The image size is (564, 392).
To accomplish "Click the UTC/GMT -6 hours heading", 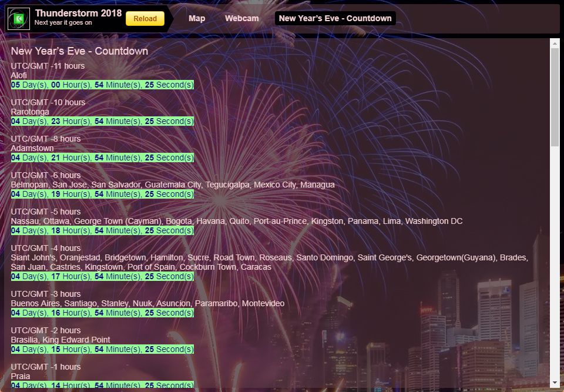I will 46,175.
